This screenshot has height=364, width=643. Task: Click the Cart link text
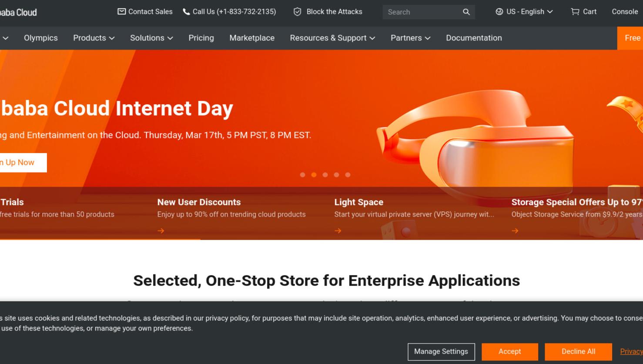click(x=589, y=12)
